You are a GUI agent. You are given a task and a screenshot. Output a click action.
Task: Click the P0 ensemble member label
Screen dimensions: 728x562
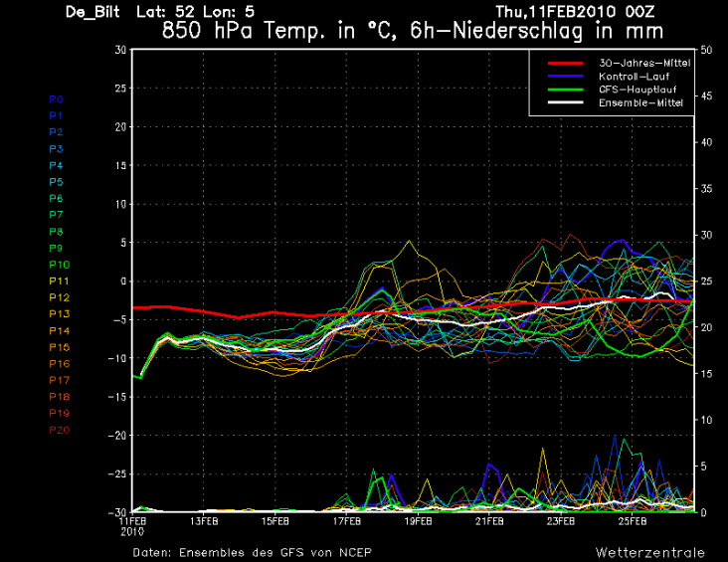[x=56, y=99]
